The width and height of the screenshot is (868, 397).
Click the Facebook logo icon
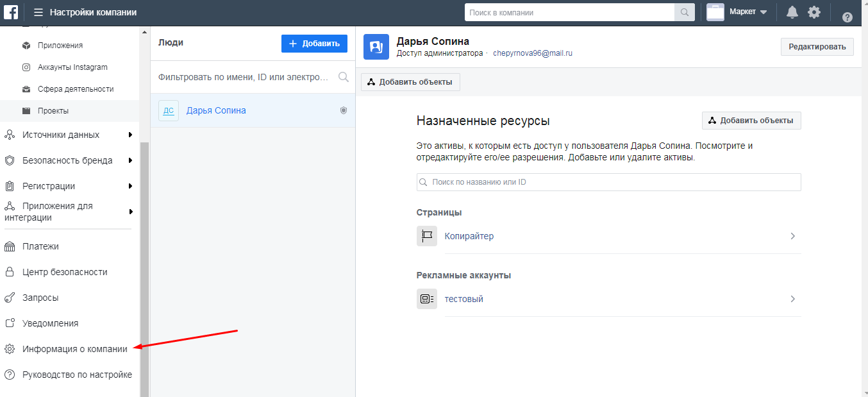[x=10, y=11]
